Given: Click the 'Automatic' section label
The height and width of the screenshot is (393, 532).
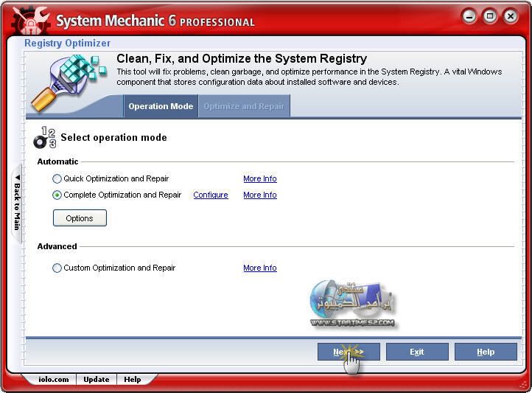Looking at the screenshot, I should pos(57,161).
